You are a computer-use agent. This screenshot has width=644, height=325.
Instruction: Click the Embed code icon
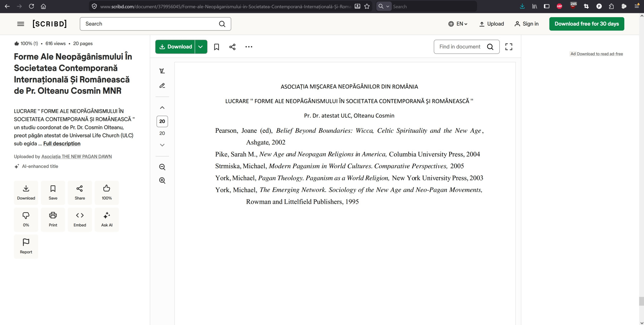coord(80,219)
